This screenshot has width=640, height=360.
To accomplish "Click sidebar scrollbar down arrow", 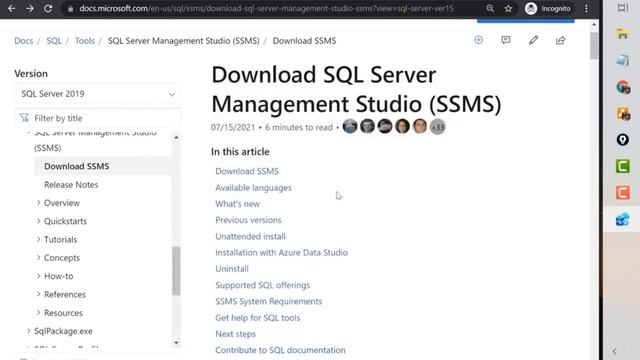I will [176, 343].
